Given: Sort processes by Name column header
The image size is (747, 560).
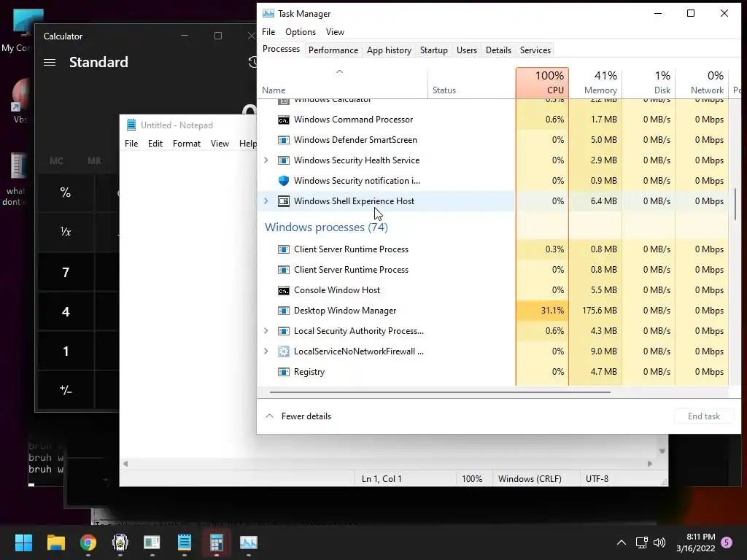Looking at the screenshot, I should [x=343, y=83].
